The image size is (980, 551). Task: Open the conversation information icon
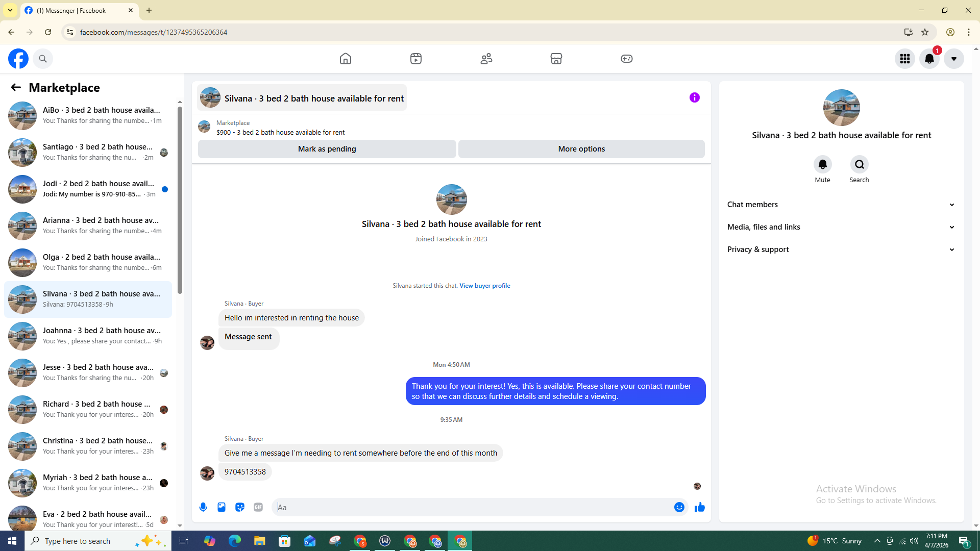coord(694,97)
